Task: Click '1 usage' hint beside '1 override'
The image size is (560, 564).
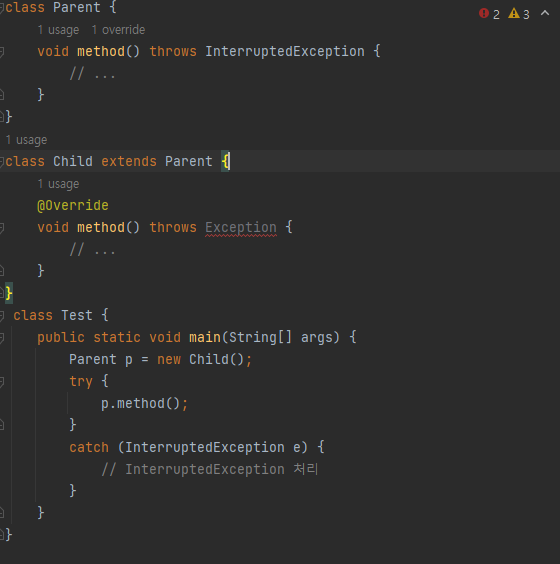Action: (58, 30)
